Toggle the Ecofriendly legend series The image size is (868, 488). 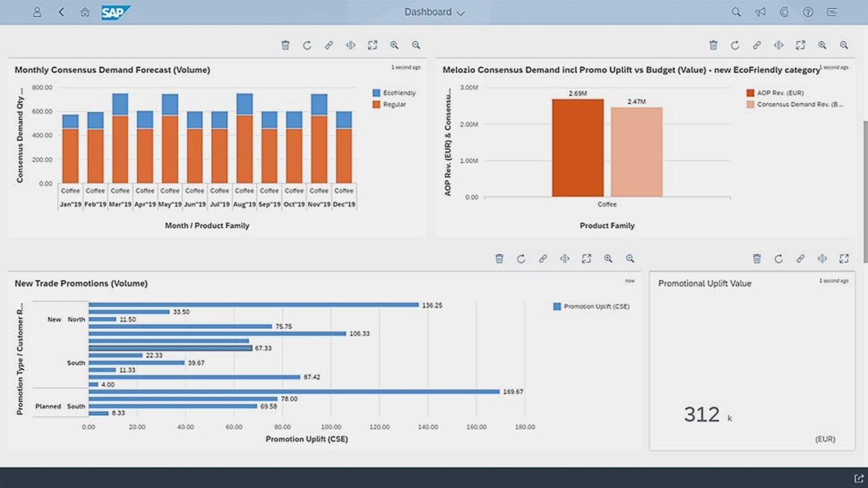394,93
